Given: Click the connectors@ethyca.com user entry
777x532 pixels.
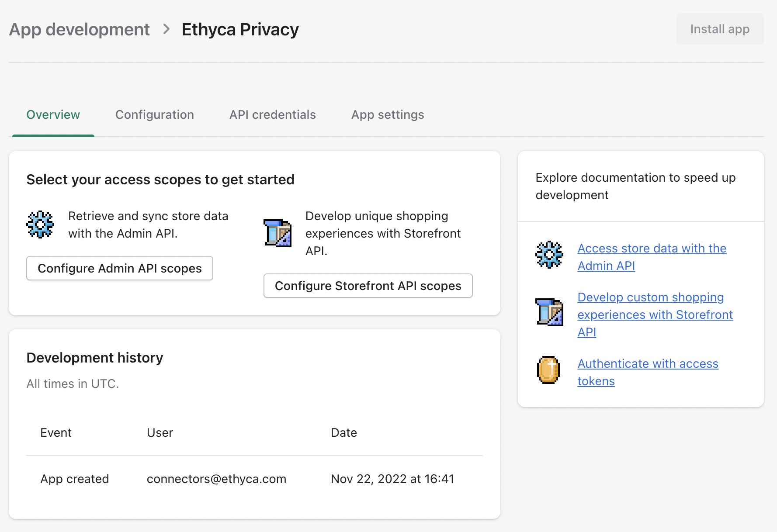Looking at the screenshot, I should tap(216, 479).
